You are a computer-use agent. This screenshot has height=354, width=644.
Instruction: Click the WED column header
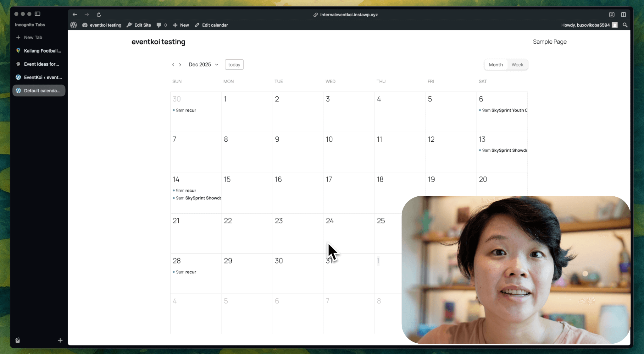pos(330,81)
